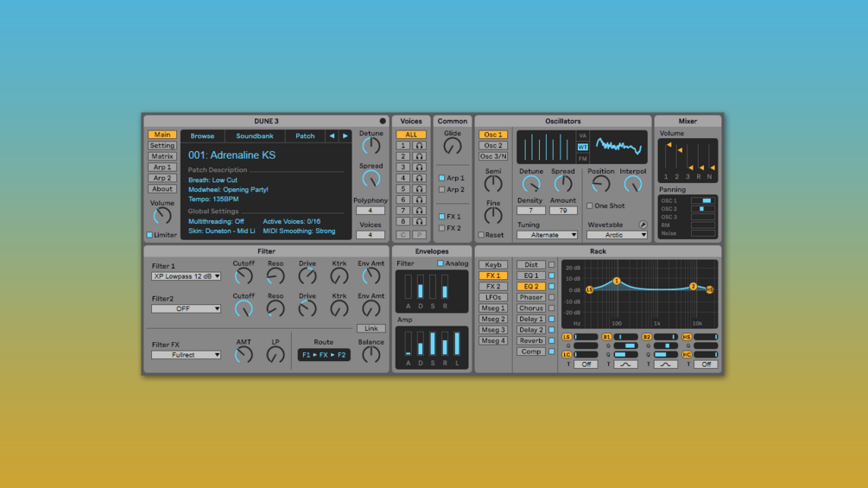Open the HS type Off selector
Viewport: 868px width, 488px height.
click(x=706, y=364)
